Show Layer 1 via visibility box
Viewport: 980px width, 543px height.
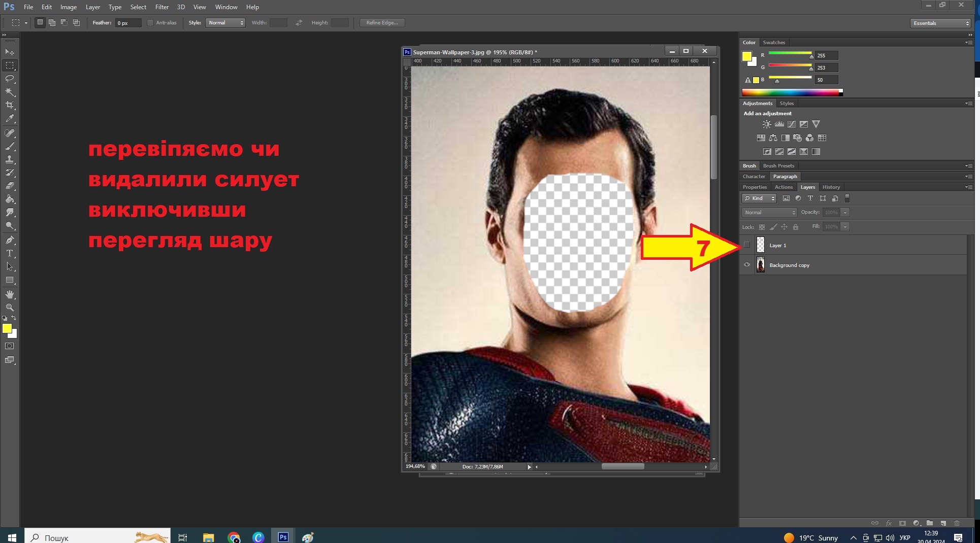pyautogui.click(x=747, y=245)
